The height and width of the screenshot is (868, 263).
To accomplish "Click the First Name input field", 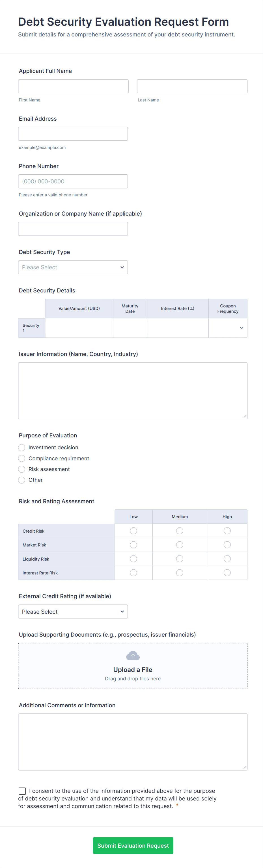I will pyautogui.click(x=73, y=86).
